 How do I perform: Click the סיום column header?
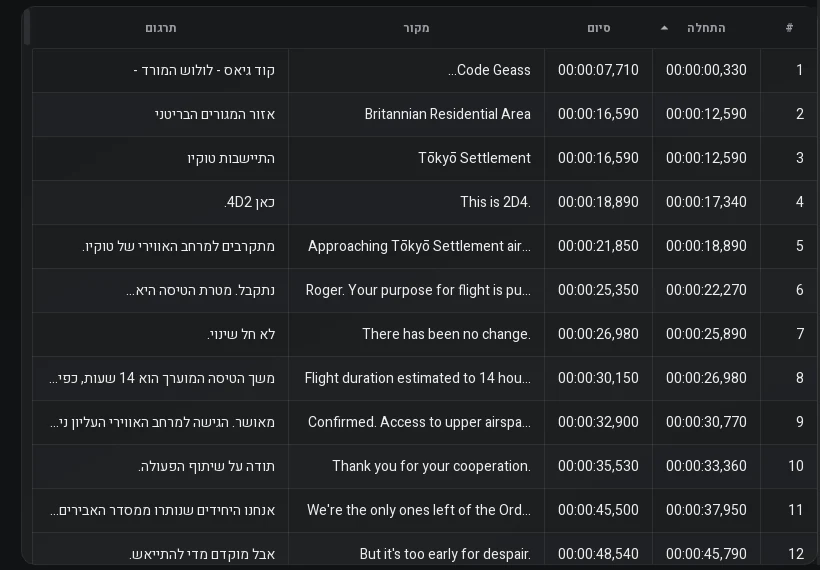[599, 28]
